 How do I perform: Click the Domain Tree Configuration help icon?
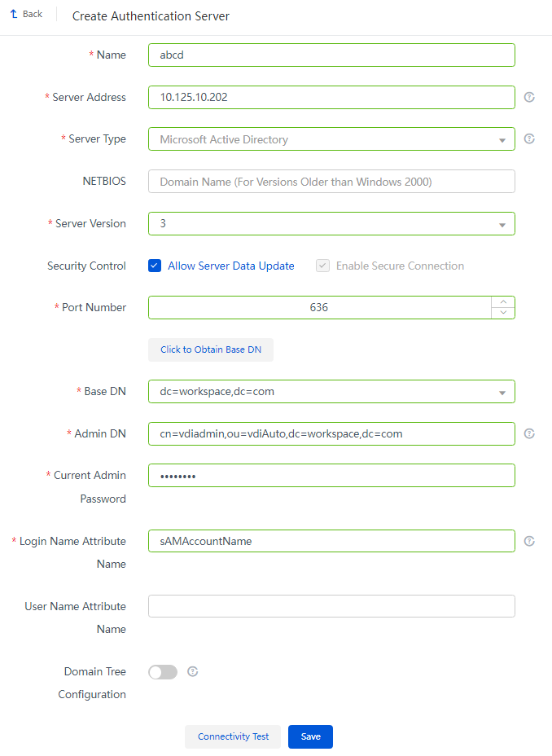click(x=193, y=671)
